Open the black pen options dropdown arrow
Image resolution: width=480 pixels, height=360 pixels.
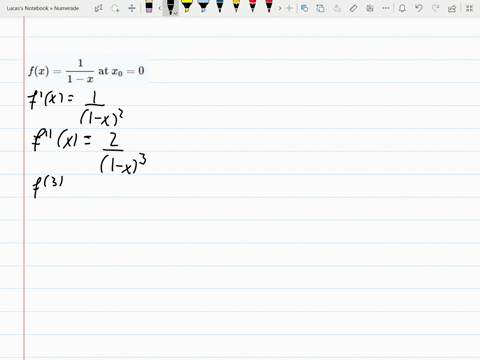pyautogui.click(x=176, y=13)
